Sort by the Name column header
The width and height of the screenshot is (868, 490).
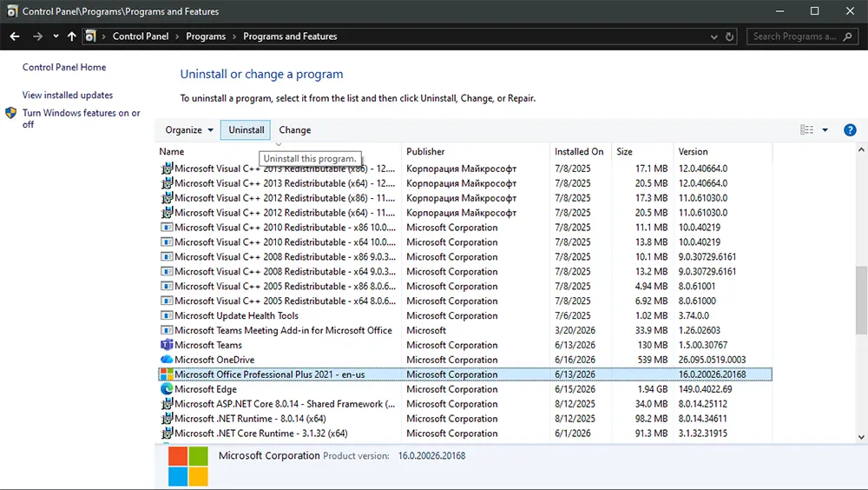point(172,152)
